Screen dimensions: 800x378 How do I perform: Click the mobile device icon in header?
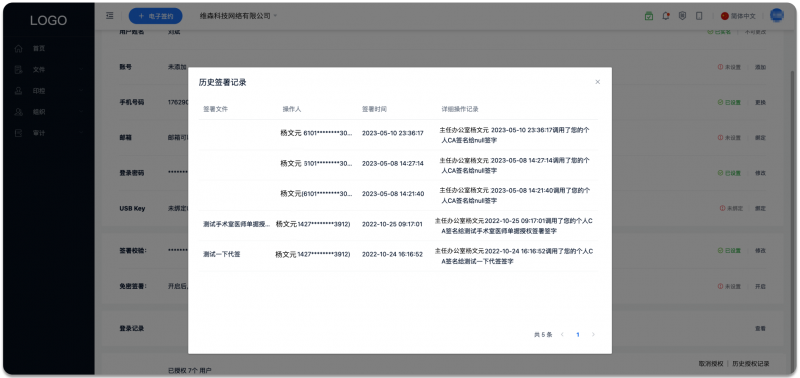699,16
